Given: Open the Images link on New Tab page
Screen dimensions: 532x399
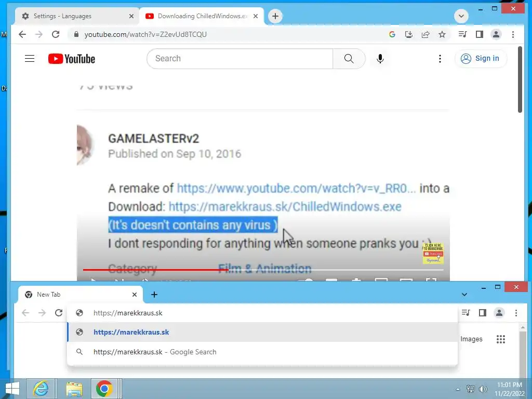Looking at the screenshot, I should [471, 339].
